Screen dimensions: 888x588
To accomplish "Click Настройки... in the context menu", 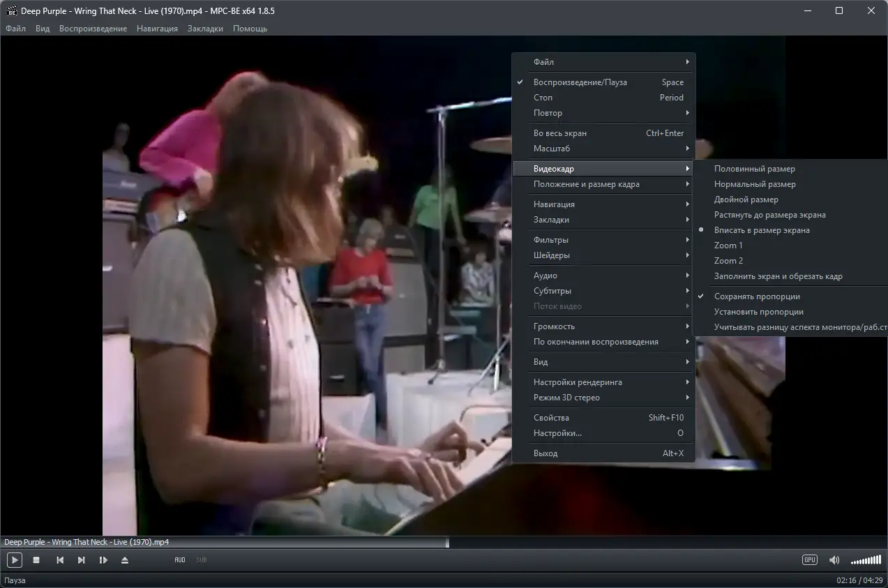I will coord(557,433).
